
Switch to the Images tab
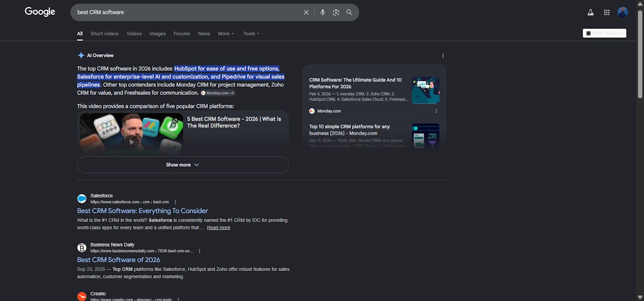point(157,34)
